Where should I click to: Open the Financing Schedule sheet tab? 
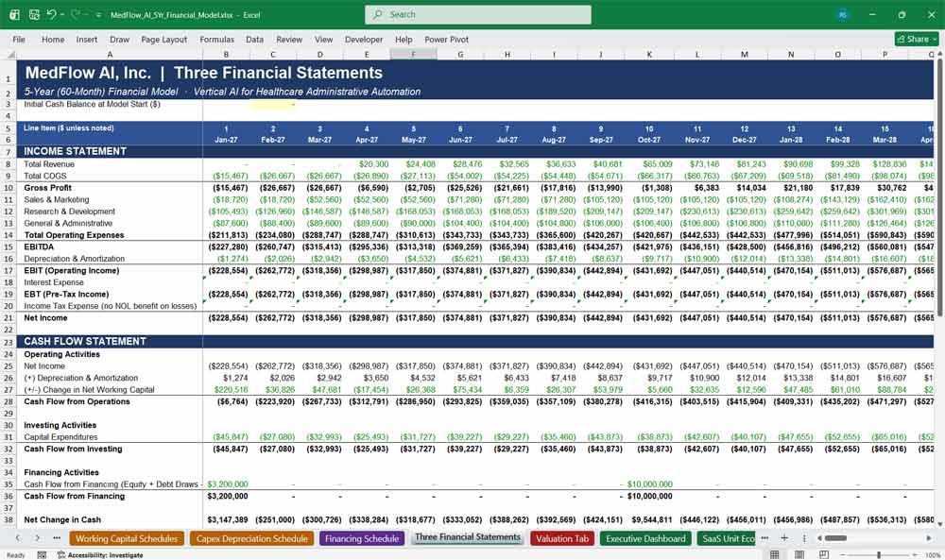(x=362, y=538)
